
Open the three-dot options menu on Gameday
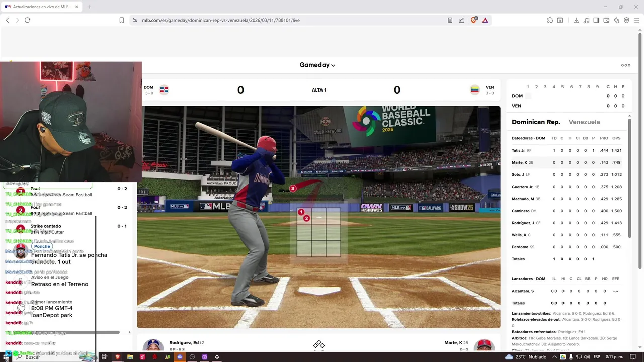click(x=626, y=65)
